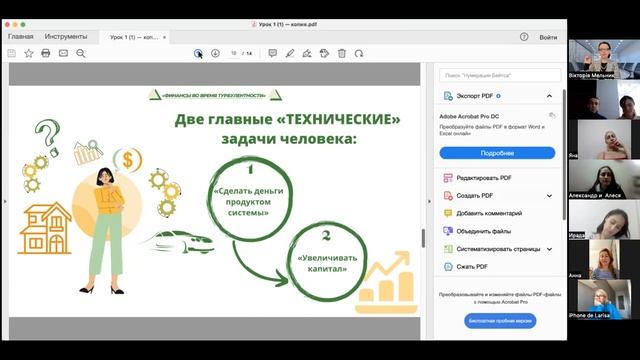The height and width of the screenshot is (360, 640).
Task: Click the trash delete icon
Action: click(342, 53)
